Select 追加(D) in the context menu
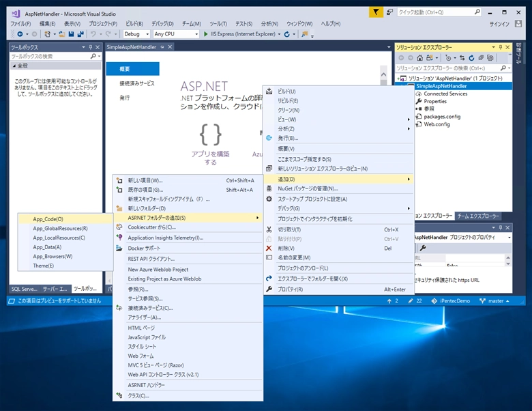This screenshot has width=532, height=411. pos(338,179)
